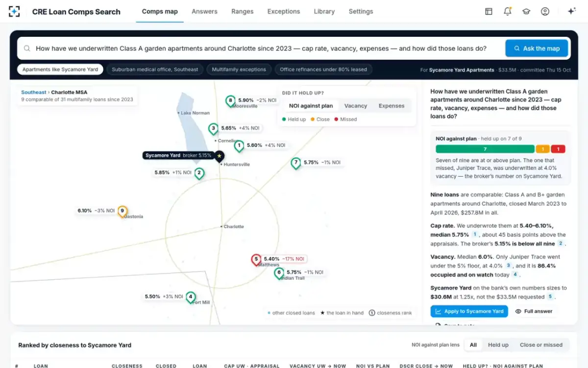Open the Full answer view
588x368 pixels.
(534, 311)
